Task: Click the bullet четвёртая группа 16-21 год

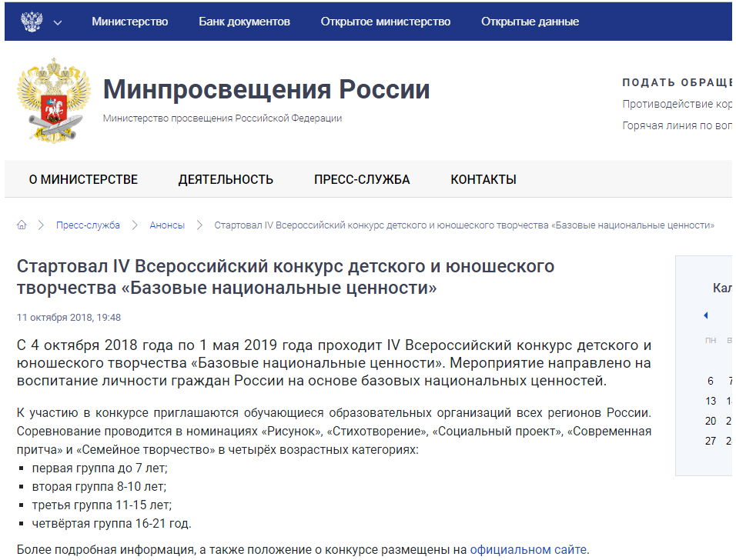Action: pos(112,523)
